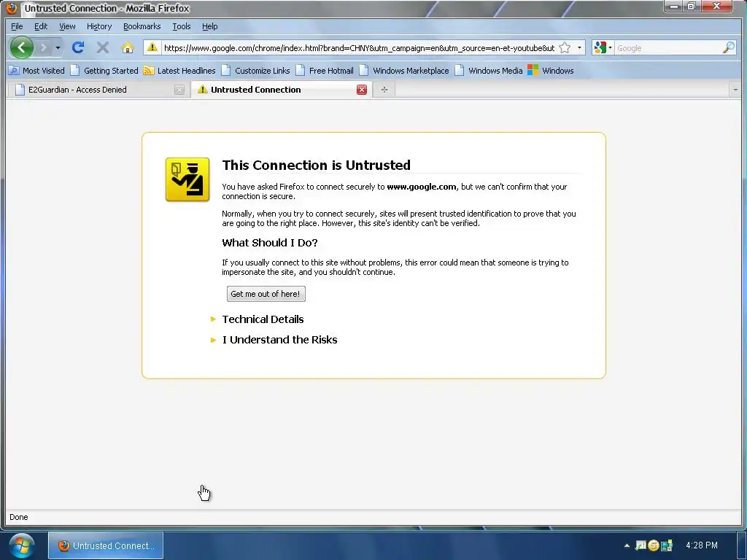
Task: Click the search magnifying glass icon
Action: pos(729,47)
